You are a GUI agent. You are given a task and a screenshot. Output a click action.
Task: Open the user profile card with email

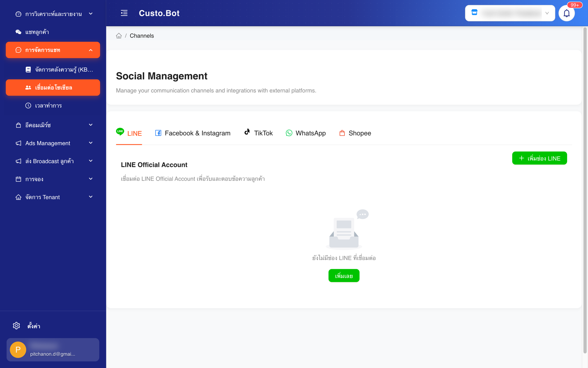tap(53, 350)
